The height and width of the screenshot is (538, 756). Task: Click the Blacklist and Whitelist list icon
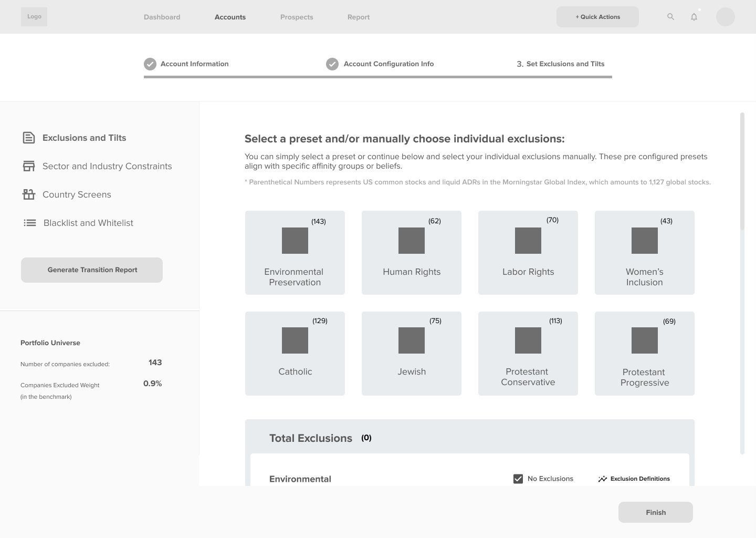click(30, 223)
